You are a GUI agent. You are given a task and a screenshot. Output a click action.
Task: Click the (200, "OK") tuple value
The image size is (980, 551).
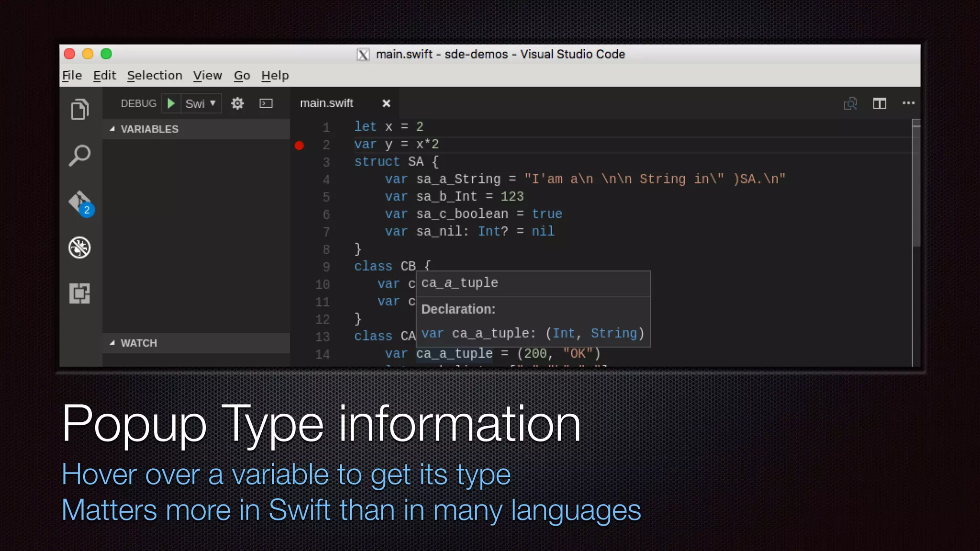[558, 353]
